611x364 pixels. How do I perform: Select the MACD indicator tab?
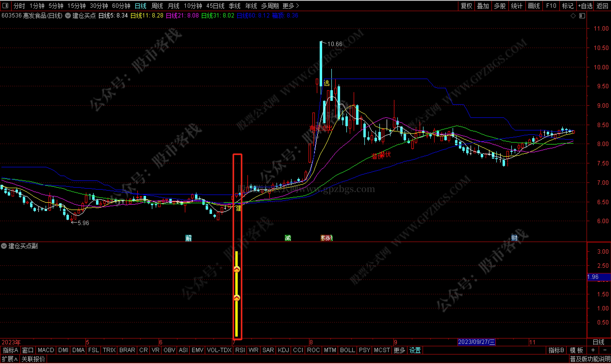tap(46, 350)
